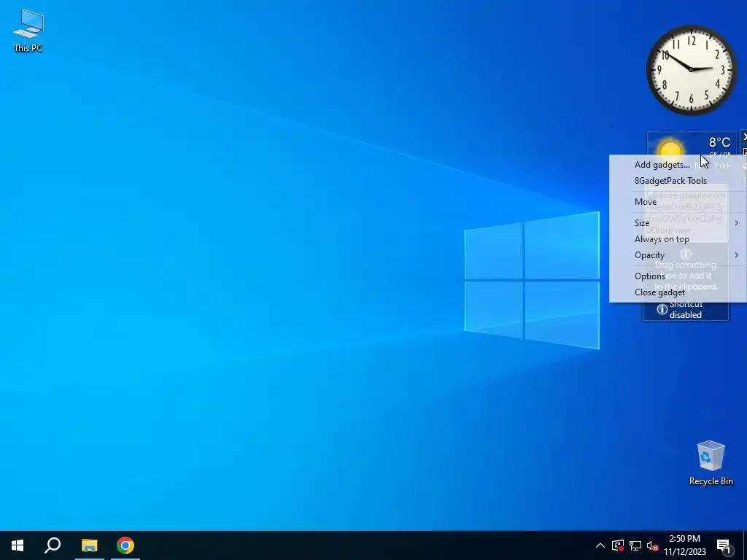Click the 8°C temperature reading

719,142
